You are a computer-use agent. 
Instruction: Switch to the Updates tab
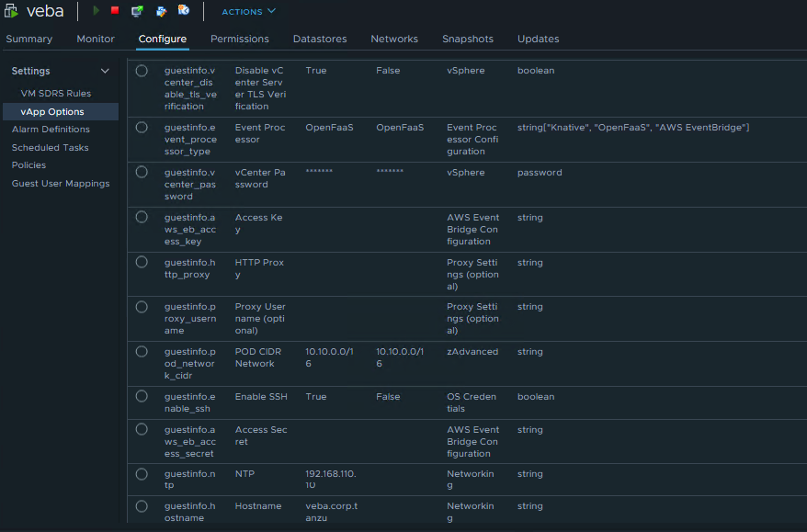pos(539,39)
